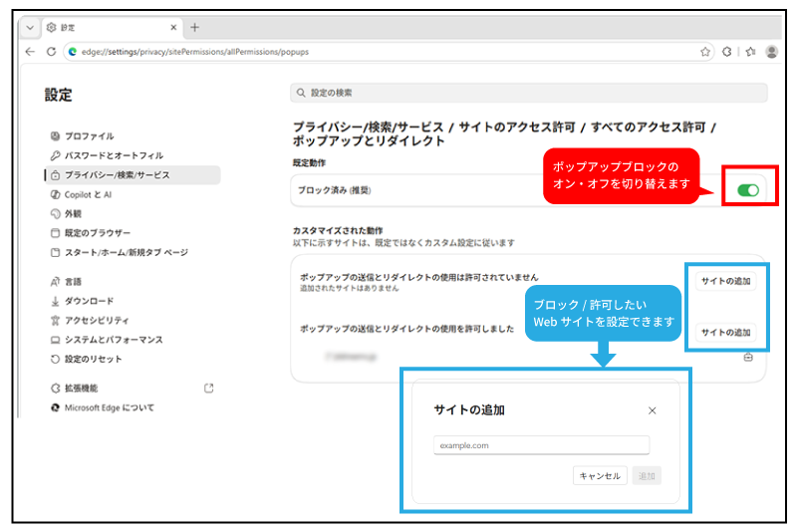Image resolution: width=797 pixels, height=532 pixels.
Task: Open the tab list dropdown chevron
Action: coord(30,28)
